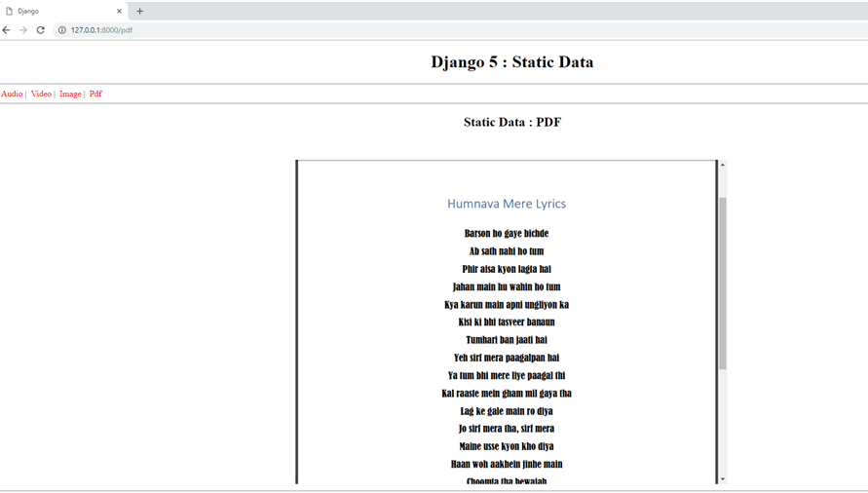Open the Audio link
The width and height of the screenshot is (868, 493).
12,94
